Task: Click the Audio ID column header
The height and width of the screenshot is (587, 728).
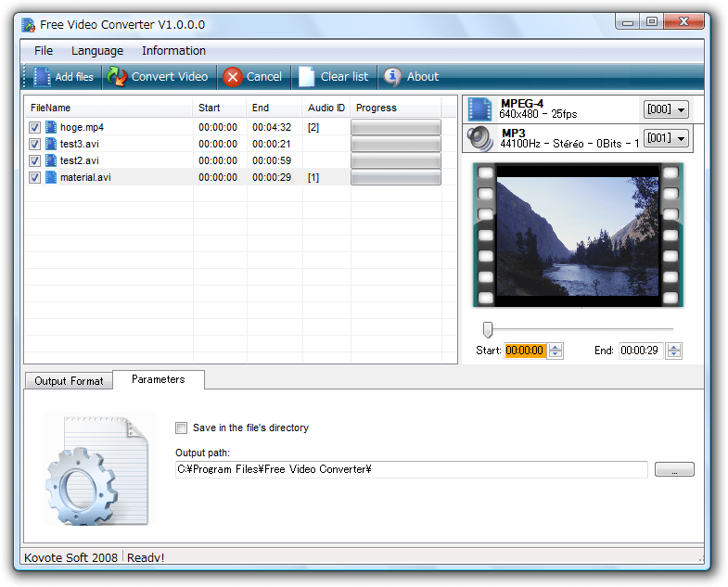Action: click(326, 108)
